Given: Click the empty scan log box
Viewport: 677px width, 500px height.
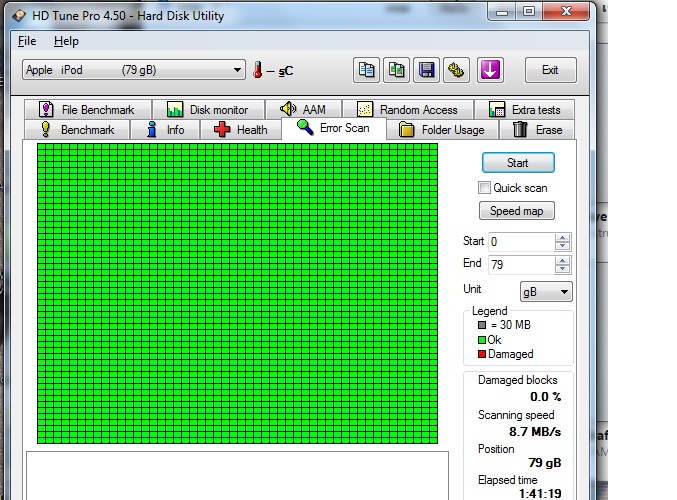Looking at the screenshot, I should pos(237,476).
